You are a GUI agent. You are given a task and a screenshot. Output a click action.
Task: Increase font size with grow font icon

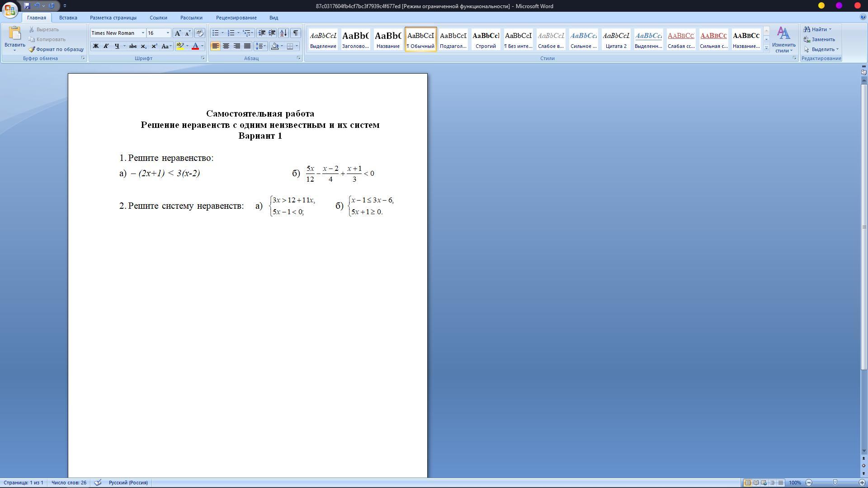coord(178,33)
